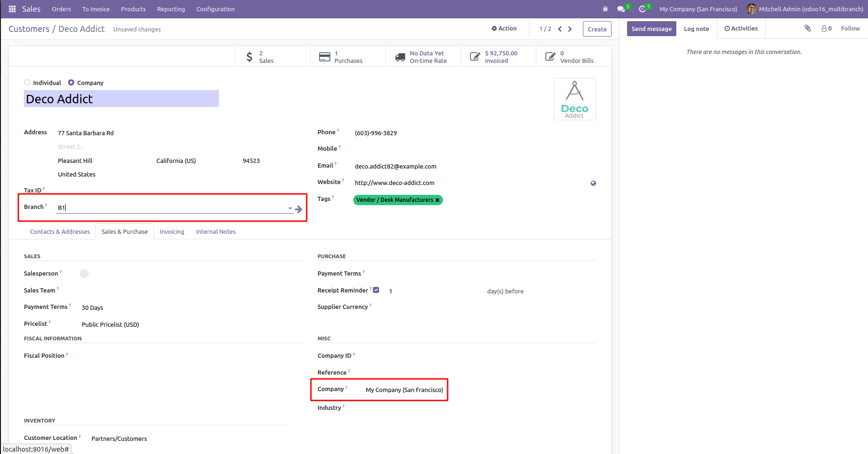Open the Orders menu

point(62,9)
